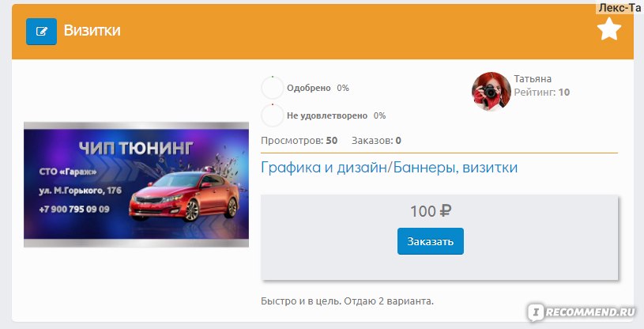
Task: Open Татьяна's round profile avatar
Action: tap(491, 91)
